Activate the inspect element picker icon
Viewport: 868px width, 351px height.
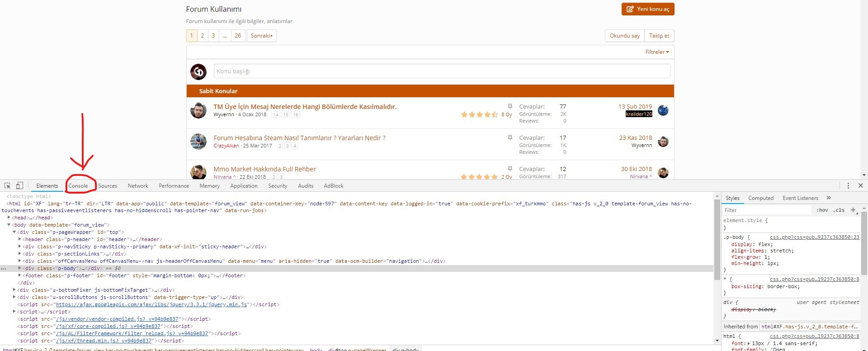(x=8, y=186)
